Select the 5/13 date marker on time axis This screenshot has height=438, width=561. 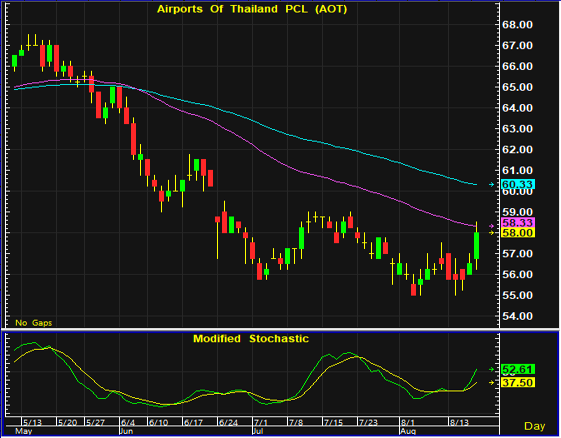pos(33,423)
